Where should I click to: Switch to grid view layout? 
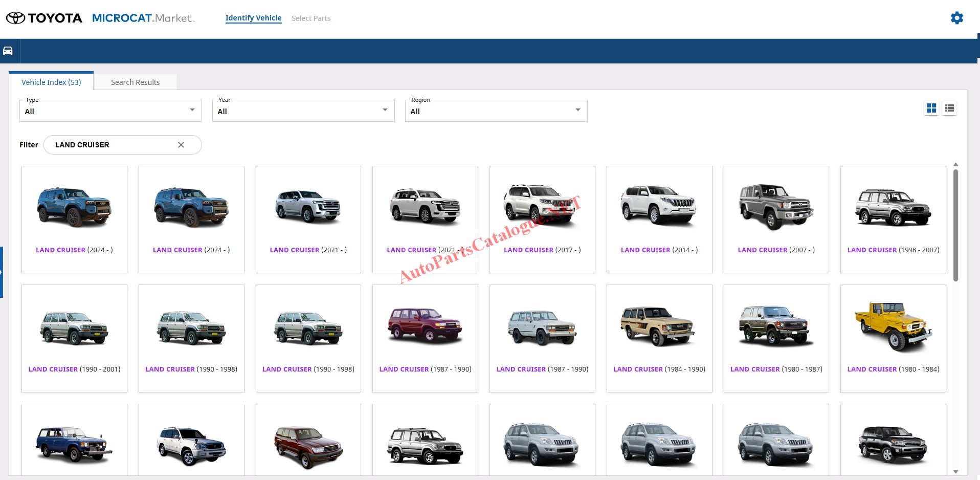pyautogui.click(x=931, y=108)
